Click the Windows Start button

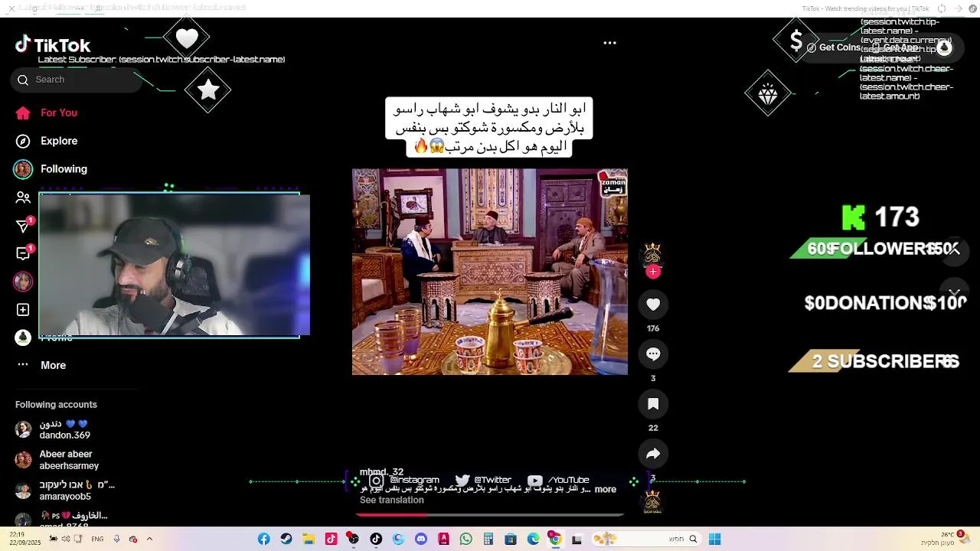click(x=714, y=540)
